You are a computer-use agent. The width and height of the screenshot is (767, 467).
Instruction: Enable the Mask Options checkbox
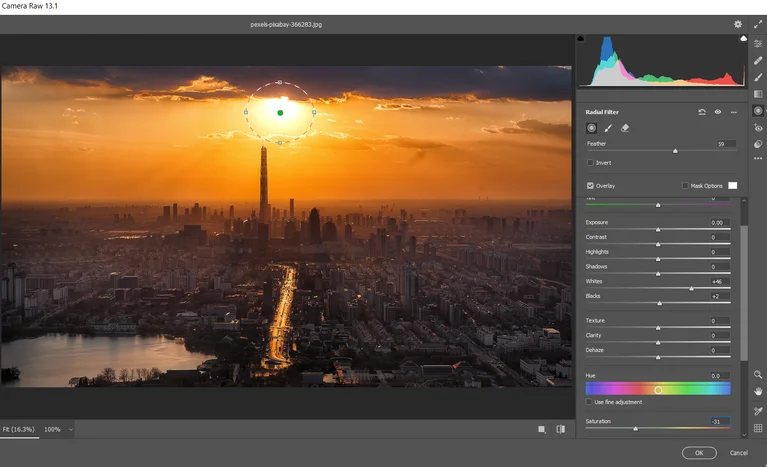[685, 186]
